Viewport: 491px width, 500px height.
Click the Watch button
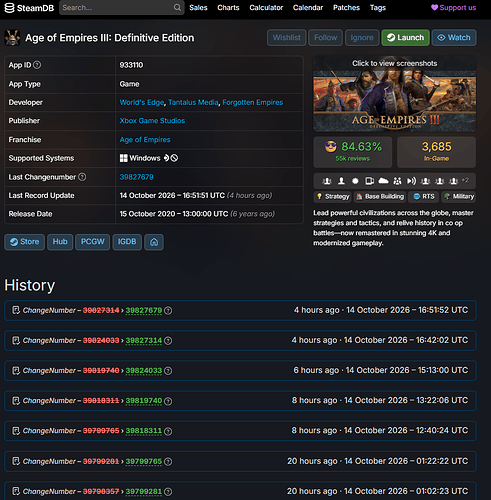click(454, 38)
